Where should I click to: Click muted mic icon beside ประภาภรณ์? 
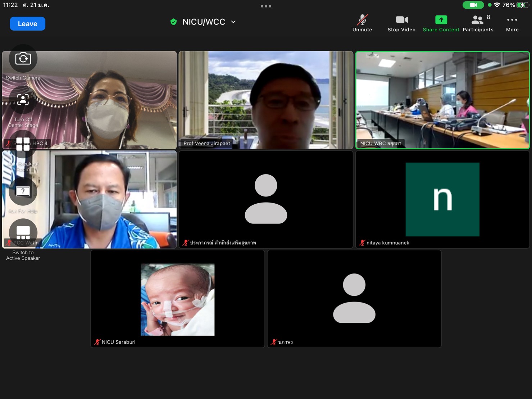point(185,243)
